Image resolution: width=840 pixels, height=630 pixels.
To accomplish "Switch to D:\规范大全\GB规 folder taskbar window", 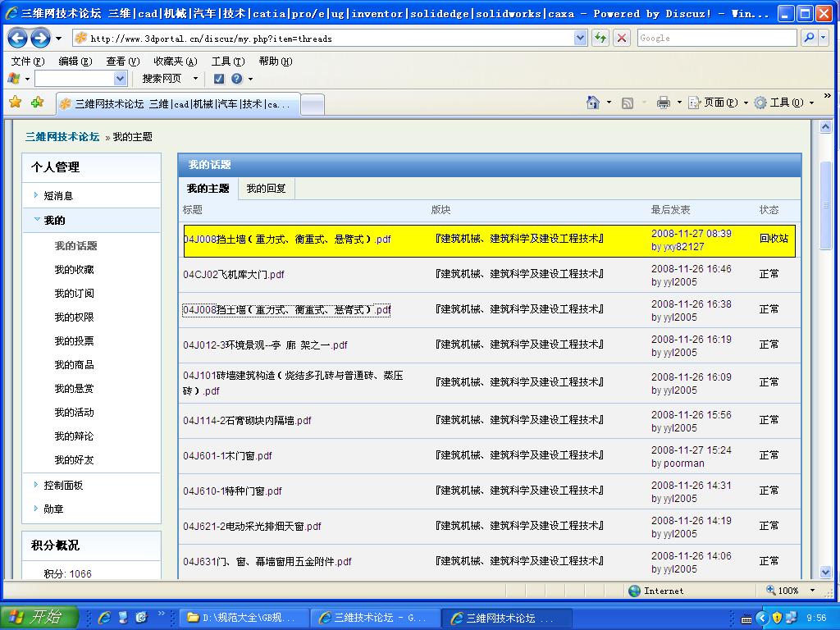I will (x=244, y=618).
